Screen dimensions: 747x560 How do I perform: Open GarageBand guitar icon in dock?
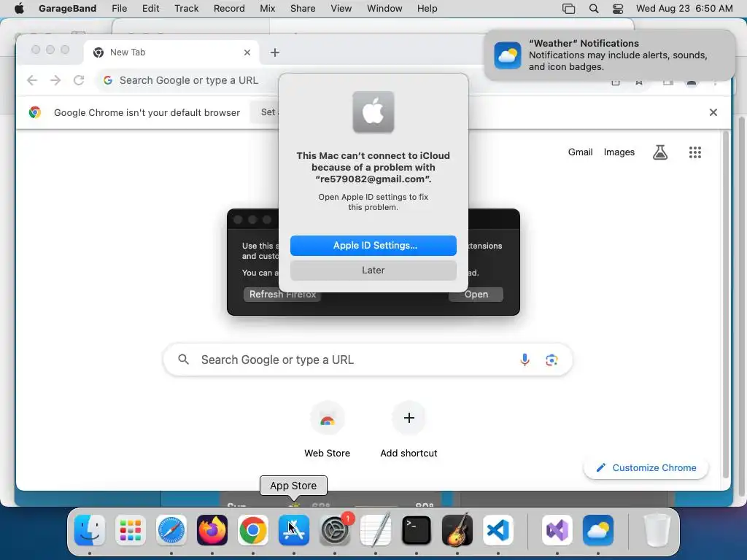(x=457, y=530)
